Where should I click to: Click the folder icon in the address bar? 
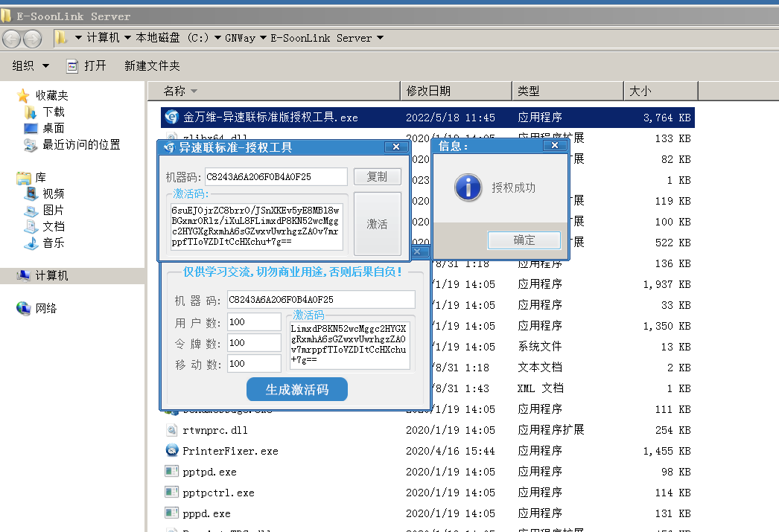point(60,38)
